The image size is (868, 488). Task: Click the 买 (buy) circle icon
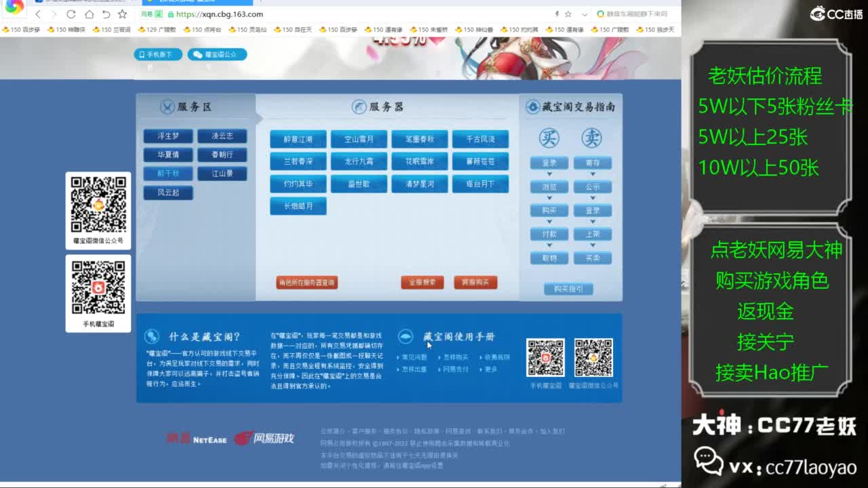pos(549,138)
